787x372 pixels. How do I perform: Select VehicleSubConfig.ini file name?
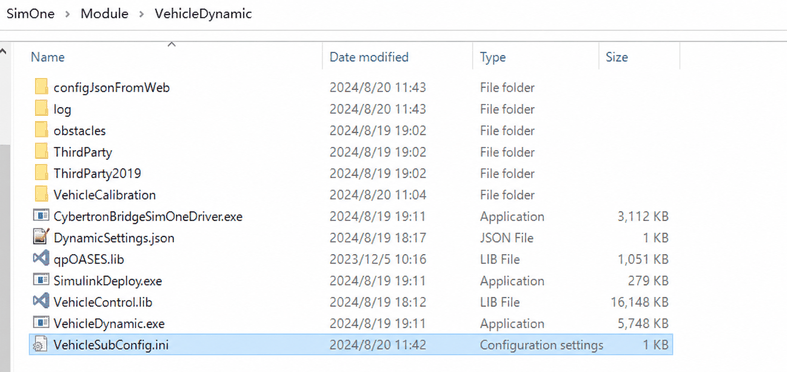(x=111, y=345)
